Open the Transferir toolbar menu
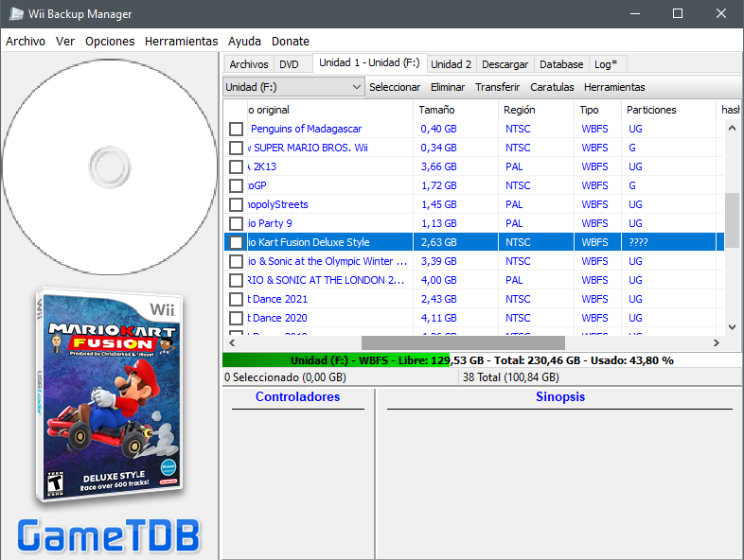Viewport: 744px width, 560px height. tap(497, 87)
